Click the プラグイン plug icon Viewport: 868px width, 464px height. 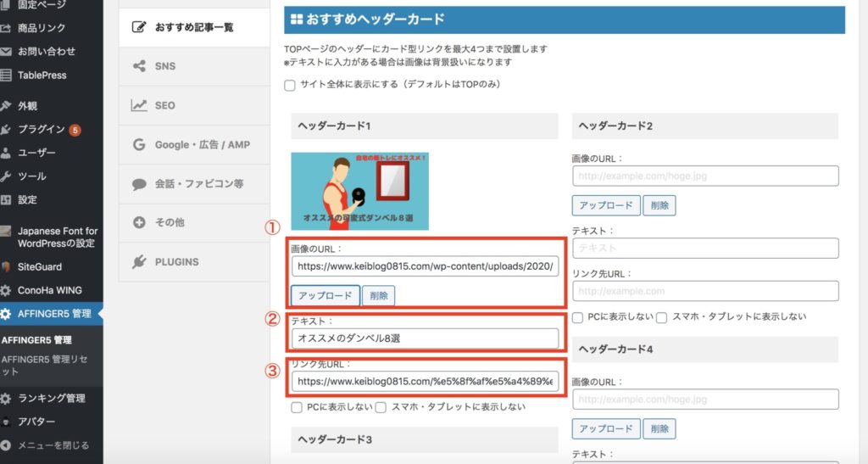(x=6, y=130)
